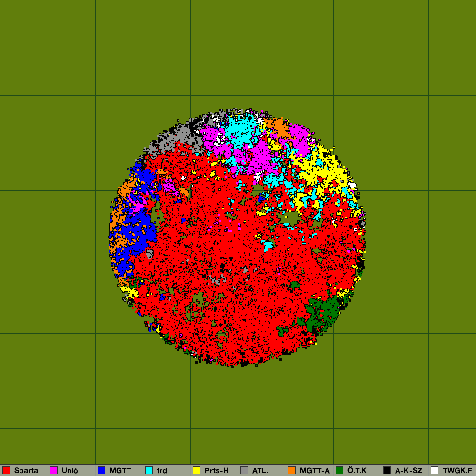Select the "A-K-SZ" legend label

pos(408,471)
